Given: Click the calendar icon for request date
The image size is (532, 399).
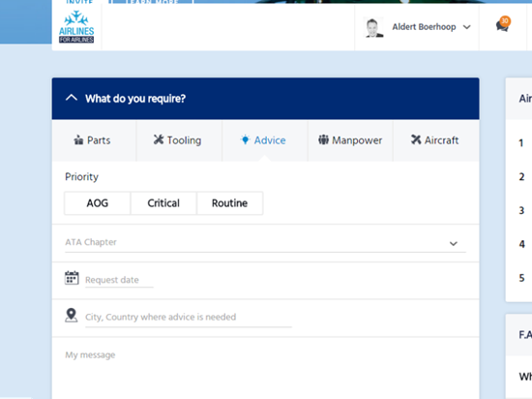Looking at the screenshot, I should coord(72,278).
